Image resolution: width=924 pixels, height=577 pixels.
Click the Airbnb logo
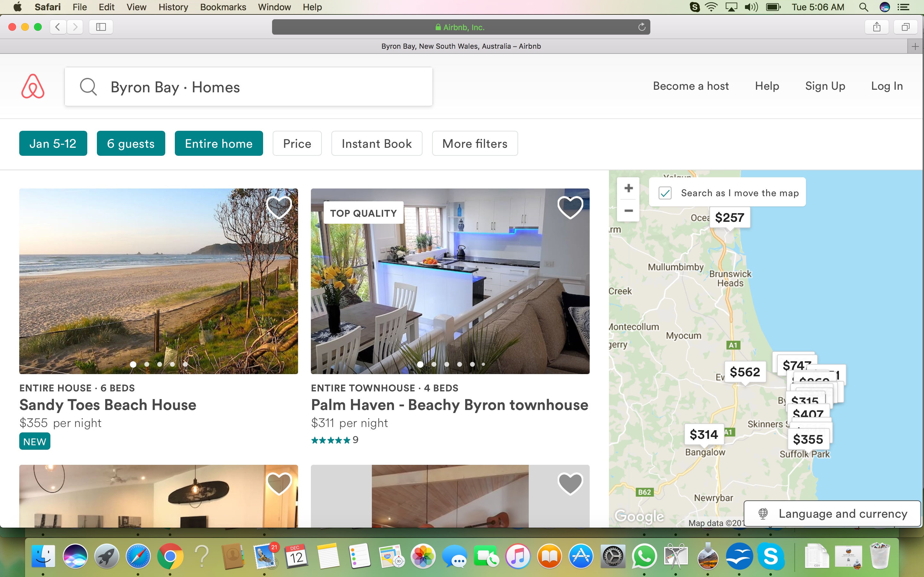tap(33, 86)
